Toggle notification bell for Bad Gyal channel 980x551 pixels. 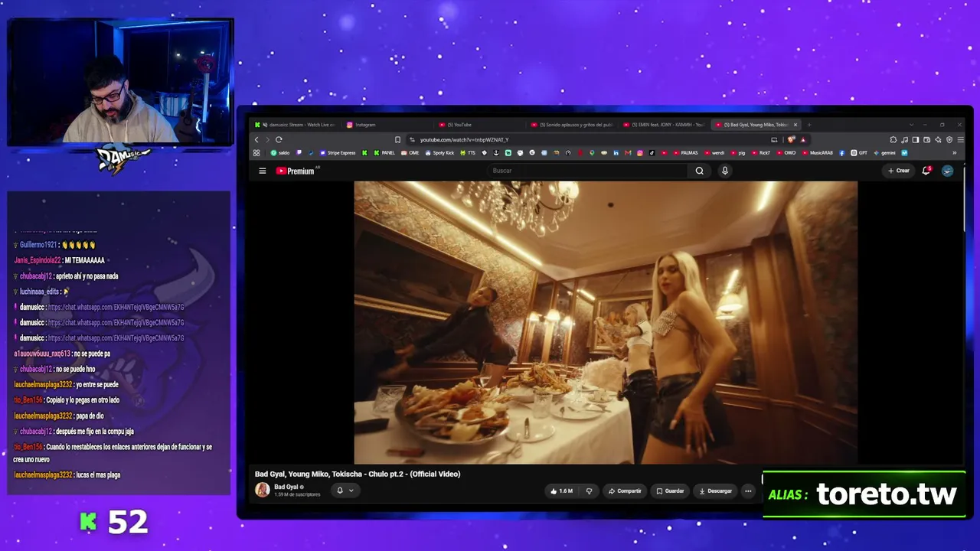point(345,491)
